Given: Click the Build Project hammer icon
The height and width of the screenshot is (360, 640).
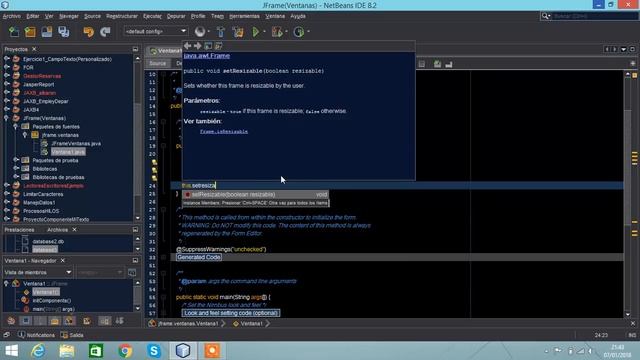Looking at the screenshot, I should [x=221, y=32].
